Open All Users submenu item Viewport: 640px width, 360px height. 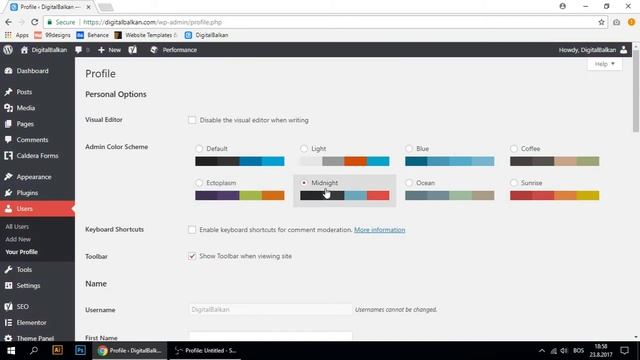tap(17, 227)
